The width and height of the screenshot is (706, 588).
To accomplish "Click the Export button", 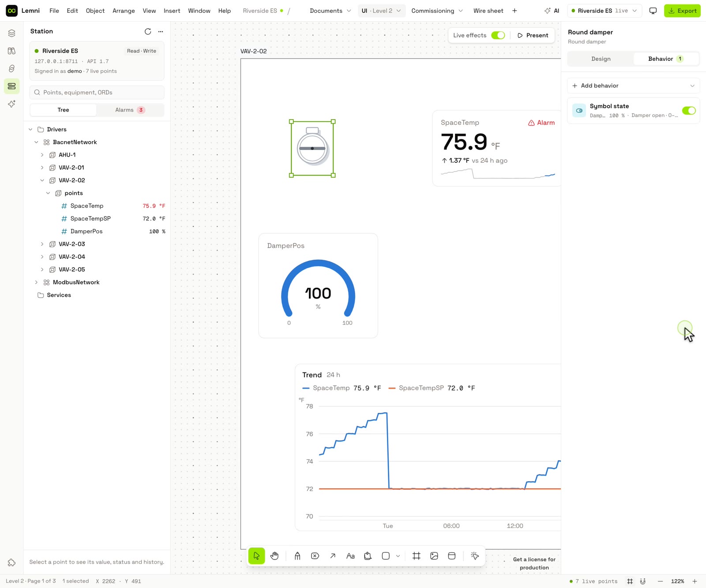I will [x=682, y=11].
